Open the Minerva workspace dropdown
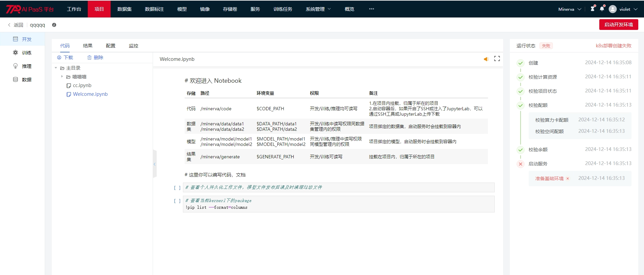 coord(569,9)
